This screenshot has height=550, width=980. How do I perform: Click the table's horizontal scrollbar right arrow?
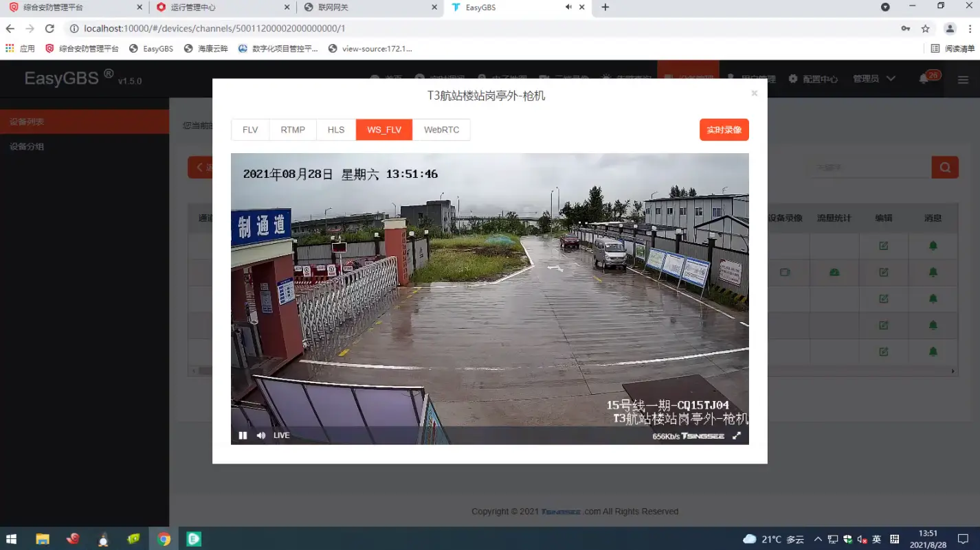953,371
